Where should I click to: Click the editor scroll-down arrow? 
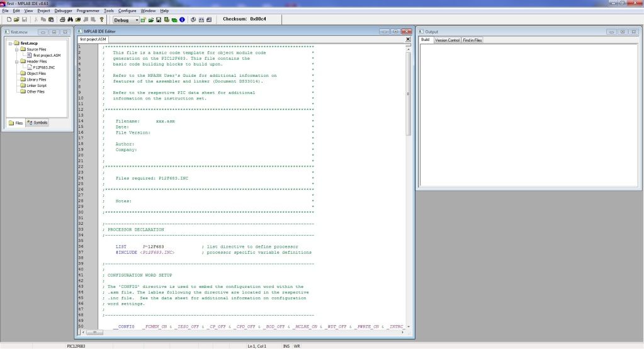[408, 327]
